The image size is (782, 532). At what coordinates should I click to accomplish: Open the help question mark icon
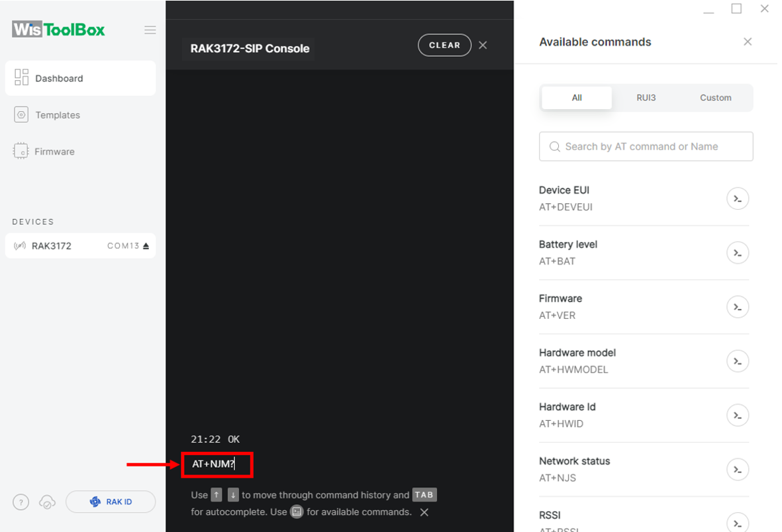(x=21, y=502)
